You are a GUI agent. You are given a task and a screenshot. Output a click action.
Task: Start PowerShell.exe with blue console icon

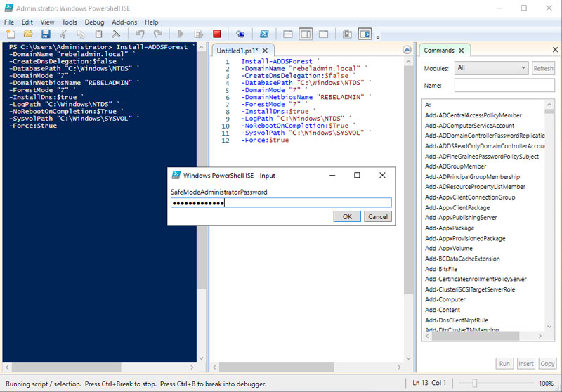click(x=264, y=34)
